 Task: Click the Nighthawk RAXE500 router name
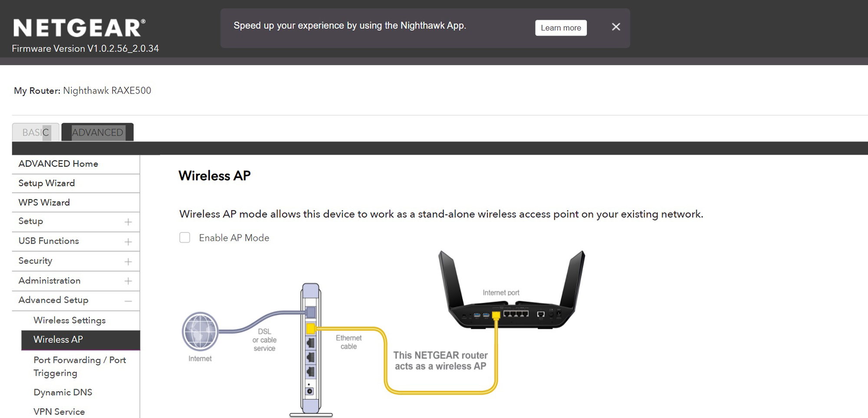click(107, 91)
